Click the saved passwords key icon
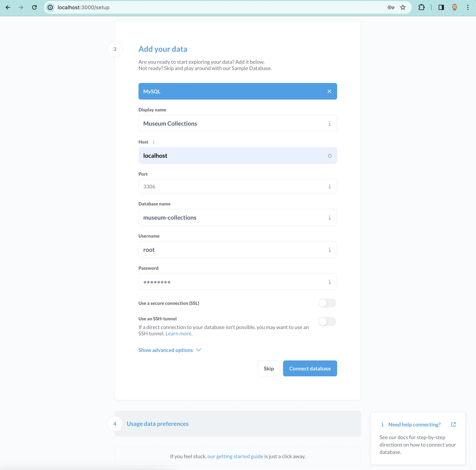The height and width of the screenshot is (470, 476). 391,7
